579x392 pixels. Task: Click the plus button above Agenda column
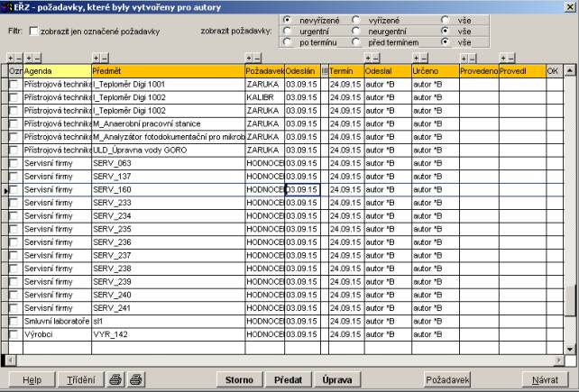click(29, 58)
